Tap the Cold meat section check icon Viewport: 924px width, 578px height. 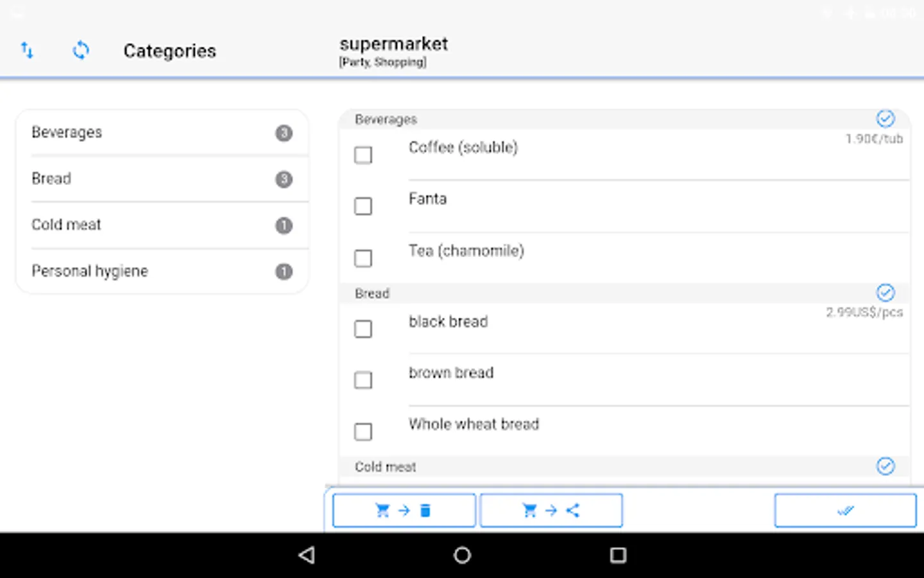tap(886, 466)
